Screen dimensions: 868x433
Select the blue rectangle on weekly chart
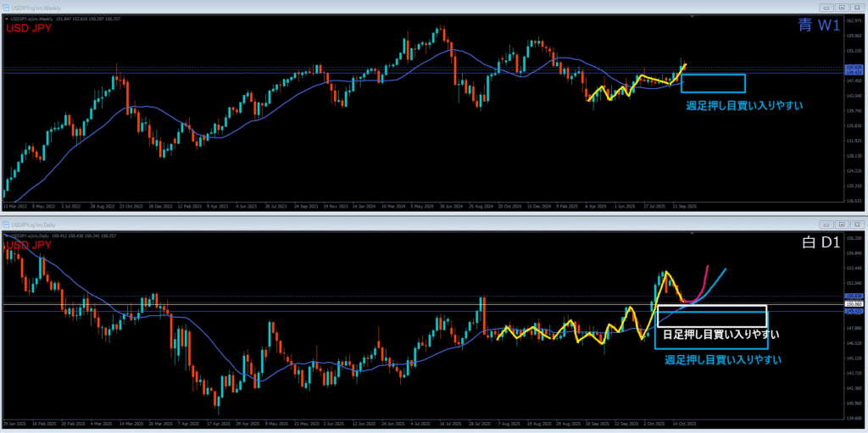(x=713, y=75)
